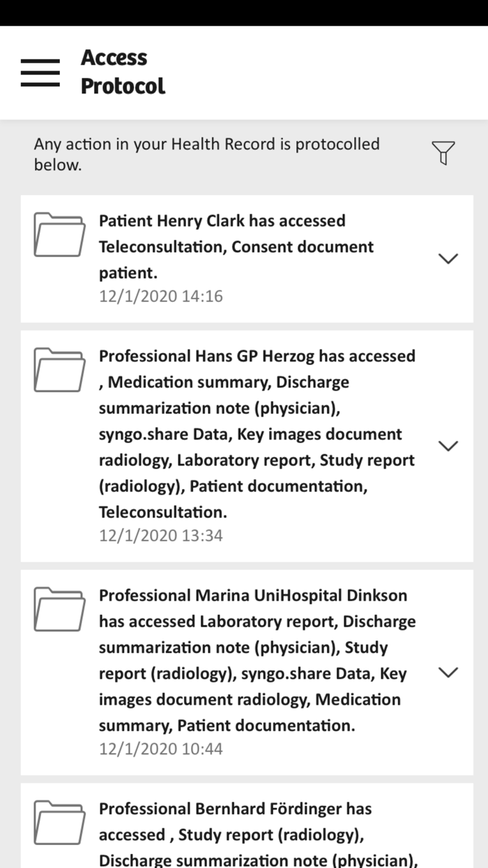
Task: Expand Henry Clark's access record details
Action: (x=450, y=257)
